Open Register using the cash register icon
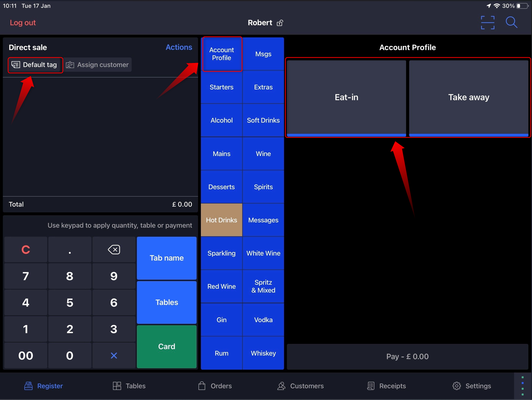The width and height of the screenshot is (532, 400). click(x=28, y=386)
